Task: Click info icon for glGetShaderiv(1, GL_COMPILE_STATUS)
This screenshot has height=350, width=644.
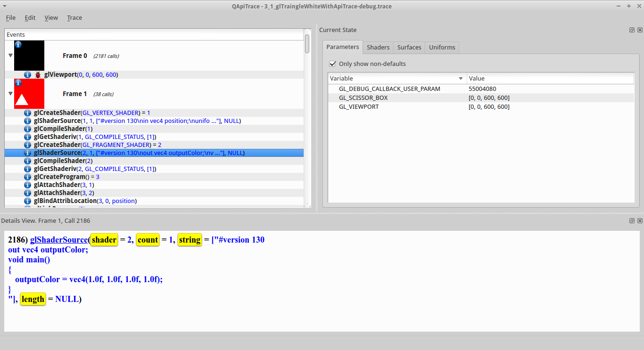Action: pyautogui.click(x=27, y=137)
